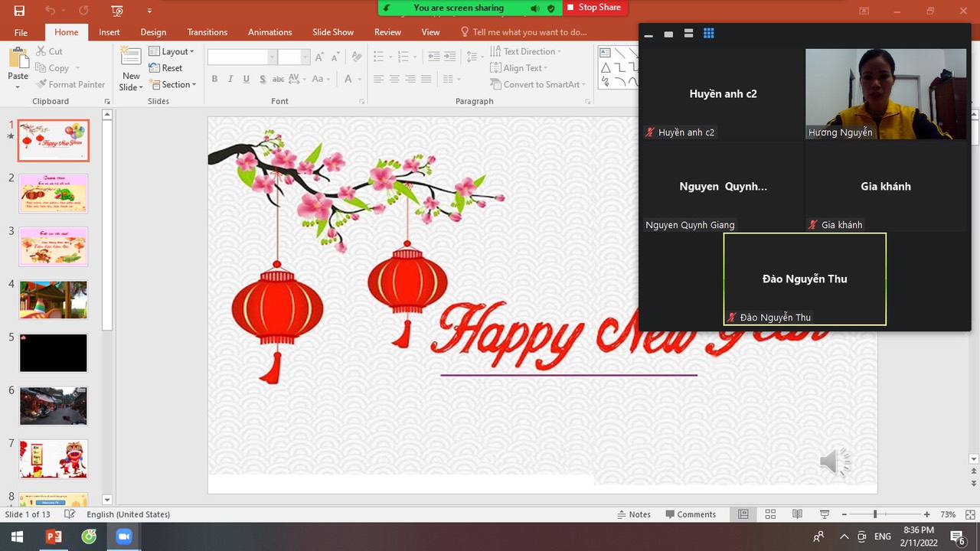Image resolution: width=980 pixels, height=551 pixels.
Task: Open Zoom app from the taskbar
Action: pos(123,536)
